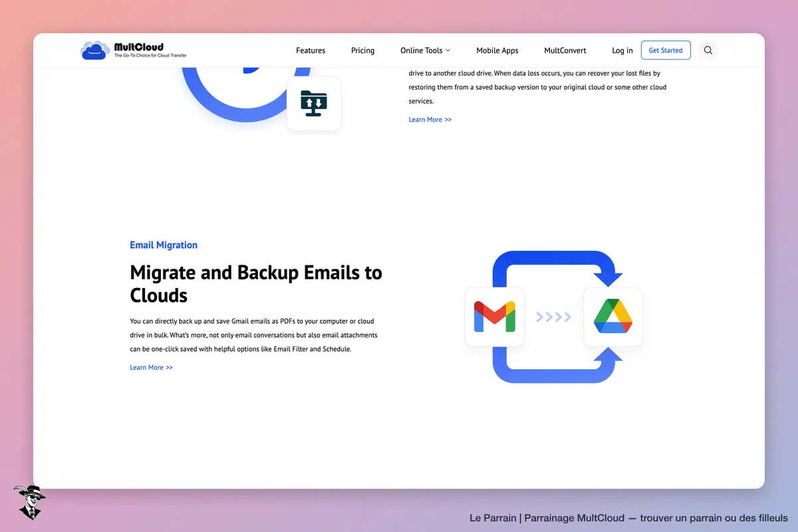Screen dimensions: 798x532
Task: Click the Le Parrain Parrainage MultCloud caption
Action: point(628,518)
